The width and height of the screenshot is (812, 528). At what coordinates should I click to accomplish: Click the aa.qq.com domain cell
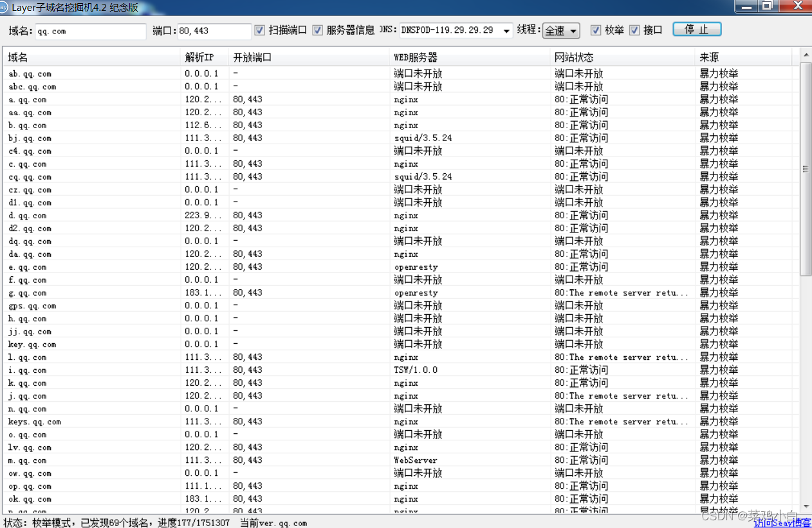(30, 113)
